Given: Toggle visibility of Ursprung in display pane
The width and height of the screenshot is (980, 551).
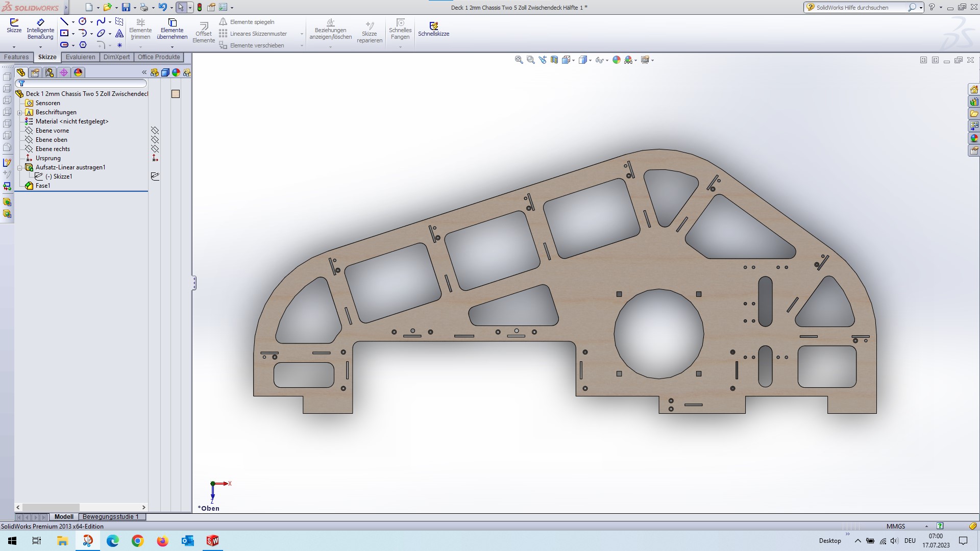Looking at the screenshot, I should [x=155, y=158].
